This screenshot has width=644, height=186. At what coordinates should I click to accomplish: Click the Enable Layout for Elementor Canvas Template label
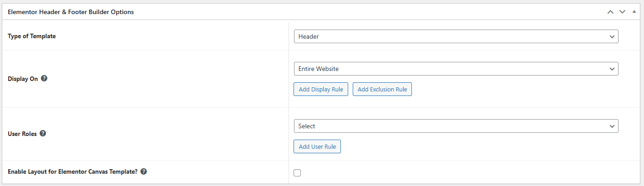pyautogui.click(x=73, y=172)
